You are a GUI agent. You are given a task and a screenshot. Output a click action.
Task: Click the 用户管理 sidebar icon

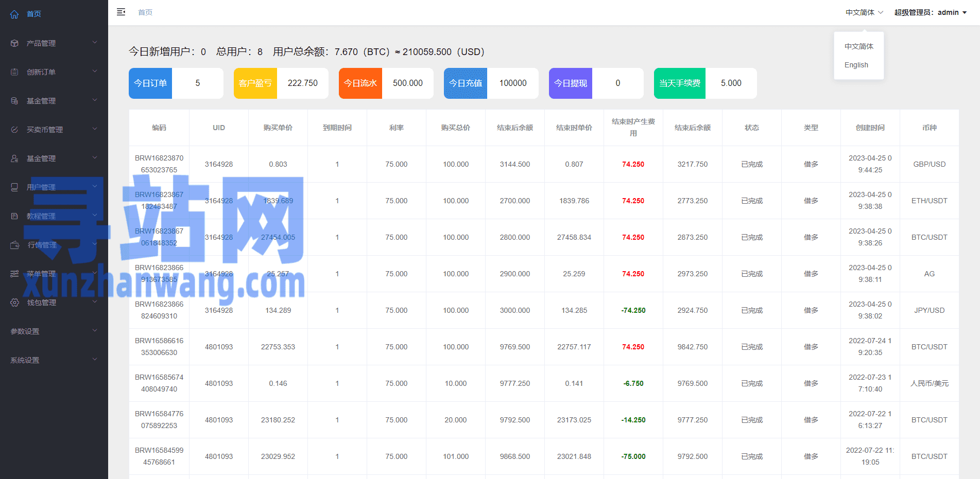pyautogui.click(x=14, y=187)
